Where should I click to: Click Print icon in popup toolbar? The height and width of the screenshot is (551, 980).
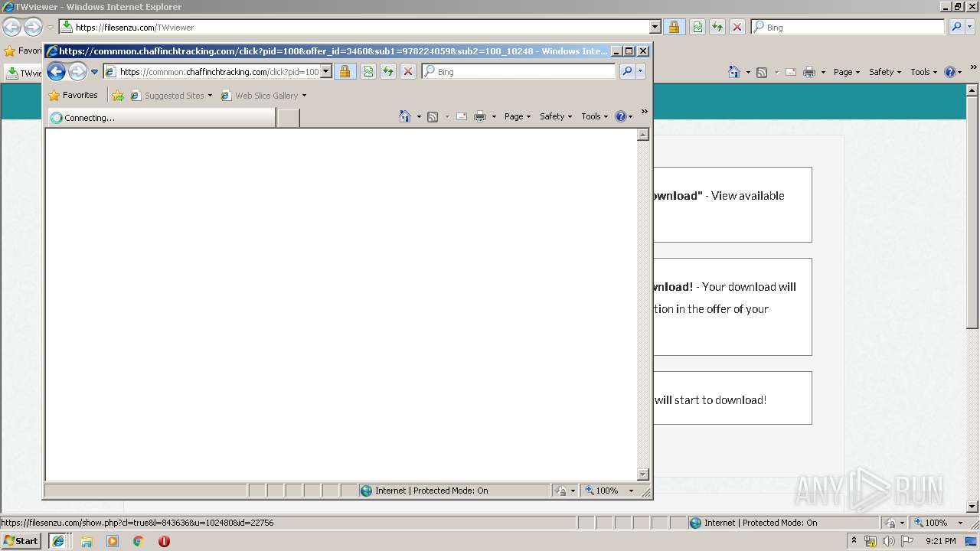480,116
